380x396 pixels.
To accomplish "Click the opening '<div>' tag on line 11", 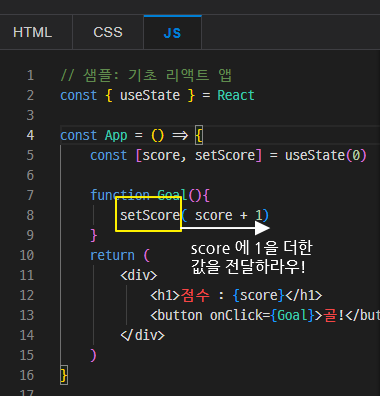I will (139, 275).
